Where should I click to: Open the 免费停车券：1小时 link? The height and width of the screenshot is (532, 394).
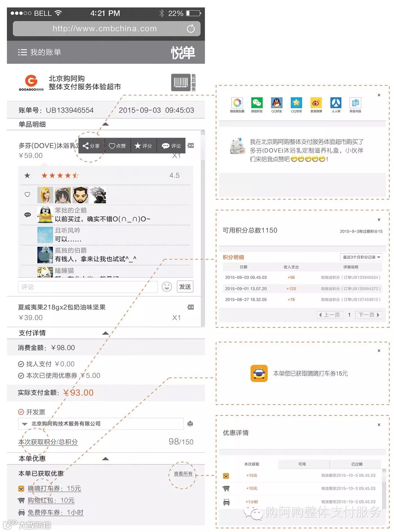[55, 513]
